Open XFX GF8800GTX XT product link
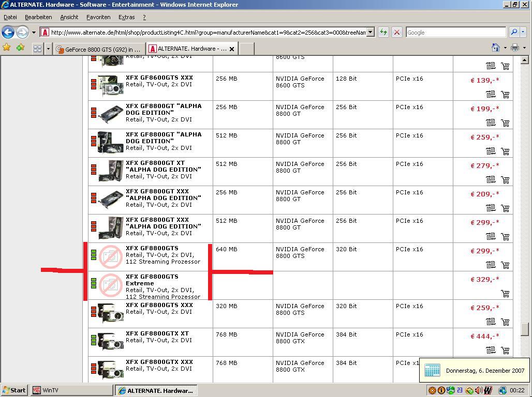 [157, 333]
